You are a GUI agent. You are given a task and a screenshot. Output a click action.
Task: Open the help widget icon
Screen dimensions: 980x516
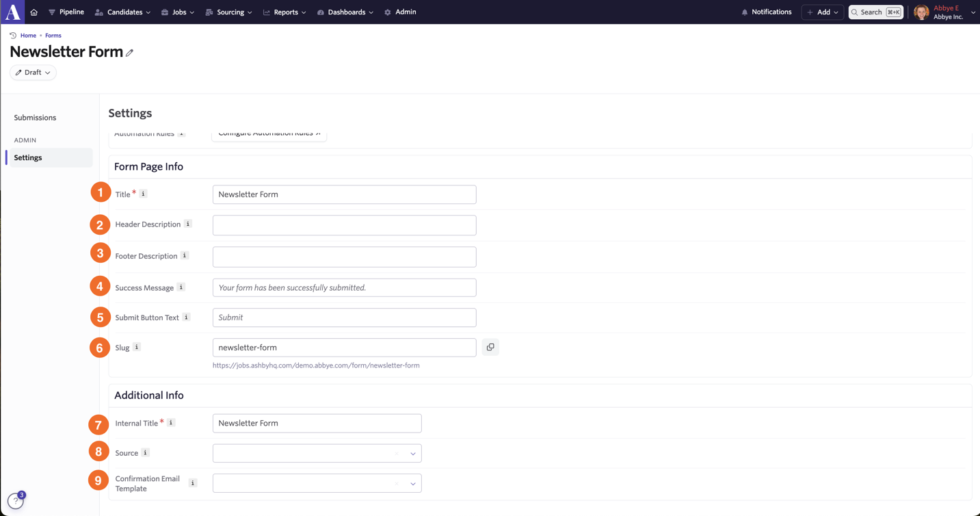(x=16, y=501)
